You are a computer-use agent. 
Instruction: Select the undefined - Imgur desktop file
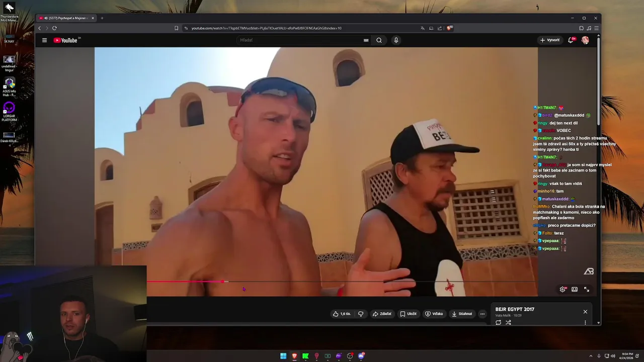[9, 62]
